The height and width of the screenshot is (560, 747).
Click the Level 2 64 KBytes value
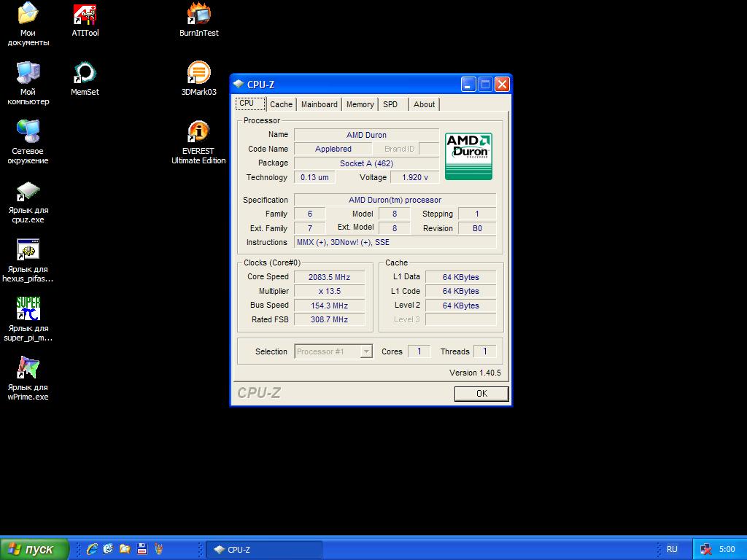point(461,306)
